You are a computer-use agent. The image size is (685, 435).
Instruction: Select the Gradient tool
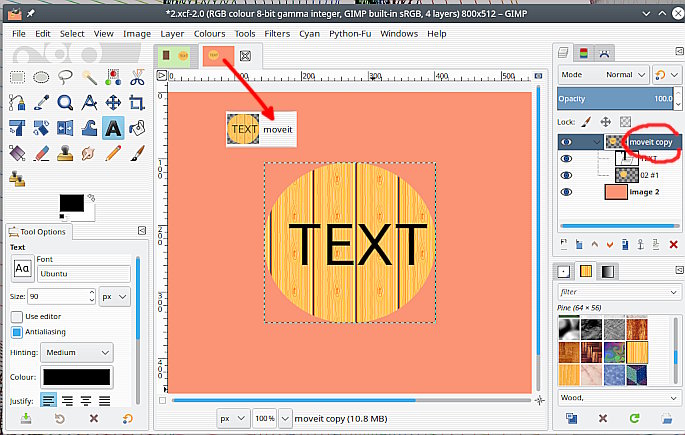17,153
